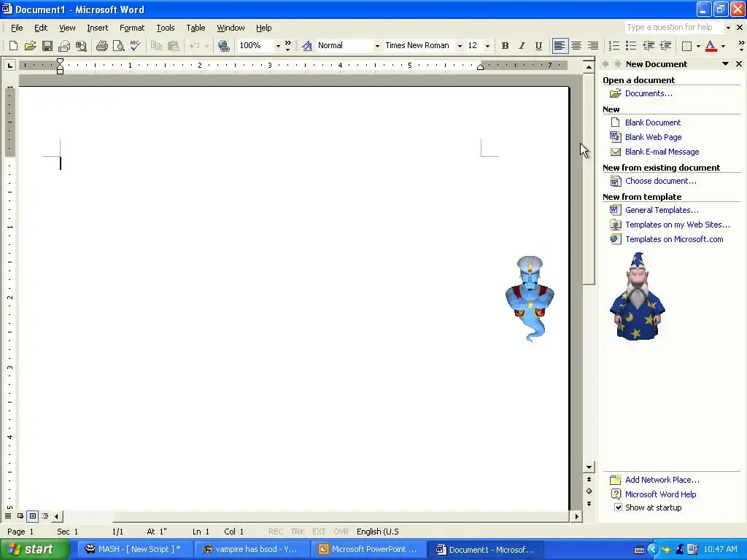Open the Times New Roman font dropdown
The width and height of the screenshot is (747, 560).
pos(460,46)
